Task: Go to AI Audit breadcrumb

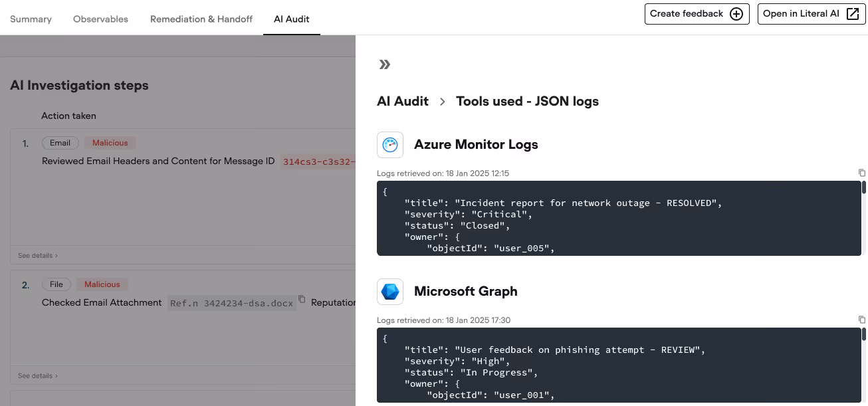Action: (403, 102)
